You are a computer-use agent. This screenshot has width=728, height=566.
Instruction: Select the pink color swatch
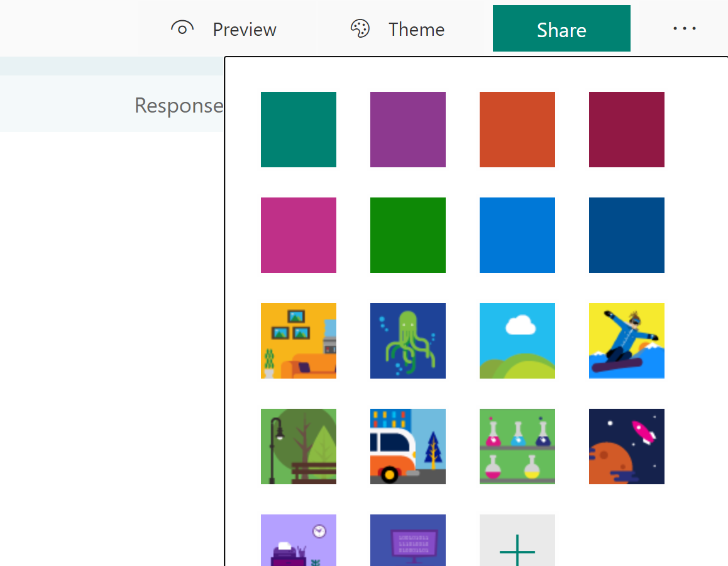tap(298, 235)
